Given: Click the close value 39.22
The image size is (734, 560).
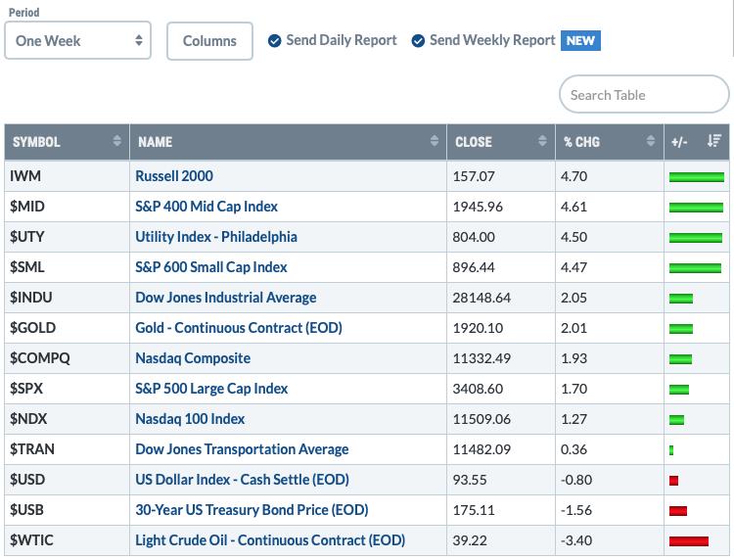Looking at the screenshot, I should [x=470, y=540].
